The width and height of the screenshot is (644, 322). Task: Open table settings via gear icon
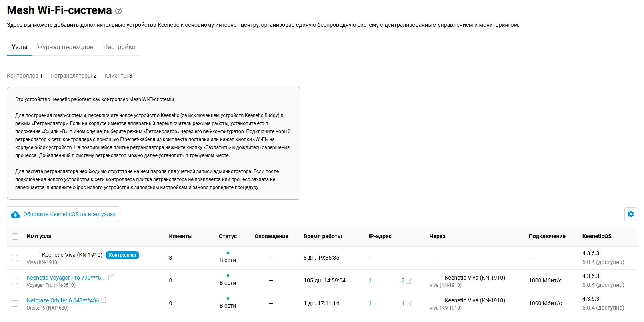point(630,214)
